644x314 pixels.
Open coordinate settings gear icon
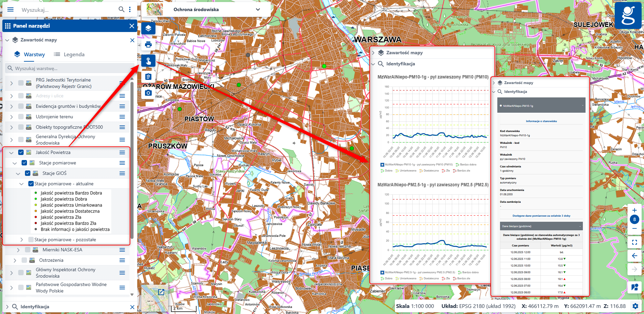pyautogui.click(x=635, y=306)
